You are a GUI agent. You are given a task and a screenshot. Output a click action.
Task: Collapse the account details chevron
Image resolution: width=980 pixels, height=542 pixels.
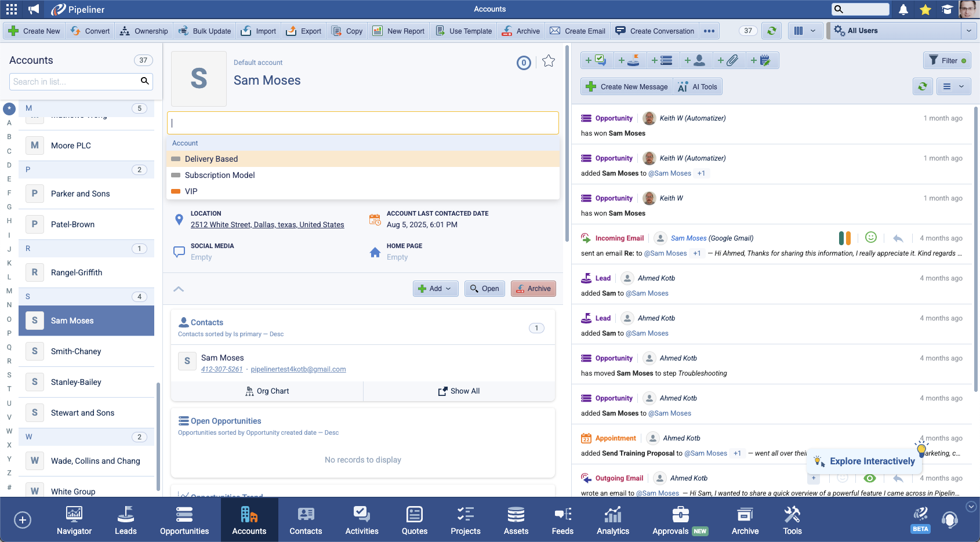[179, 289]
